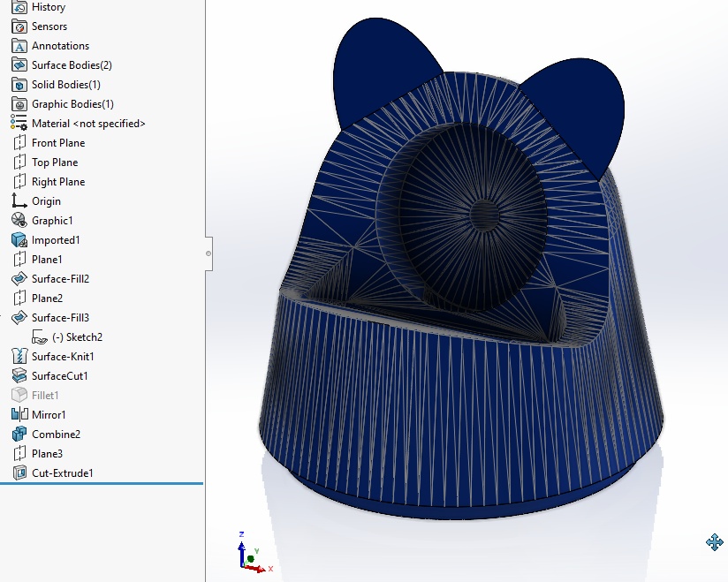Viewport: 728px width, 582px height.
Task: Select the Cut-Extrude1 label
Action: tap(63, 473)
